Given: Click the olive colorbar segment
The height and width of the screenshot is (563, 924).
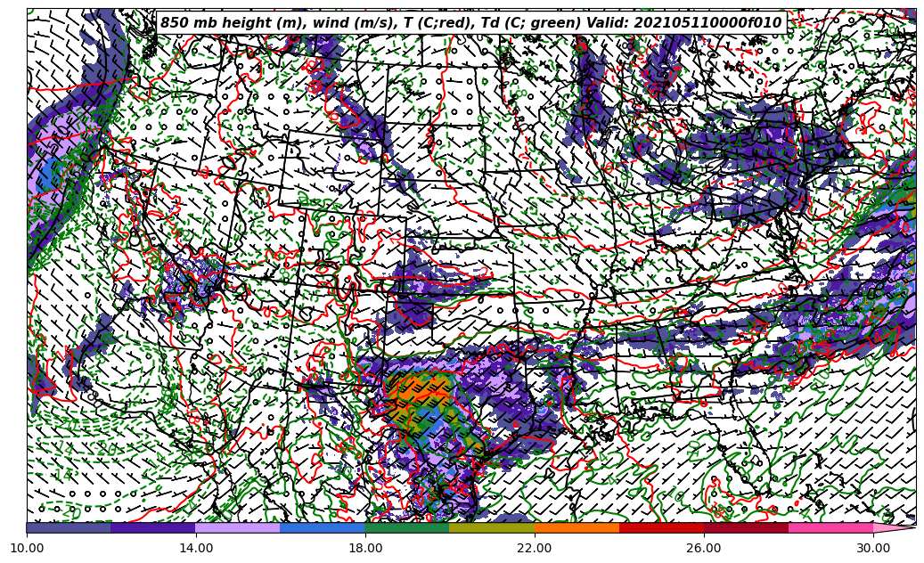Looking at the screenshot, I should pyautogui.click(x=492, y=528).
